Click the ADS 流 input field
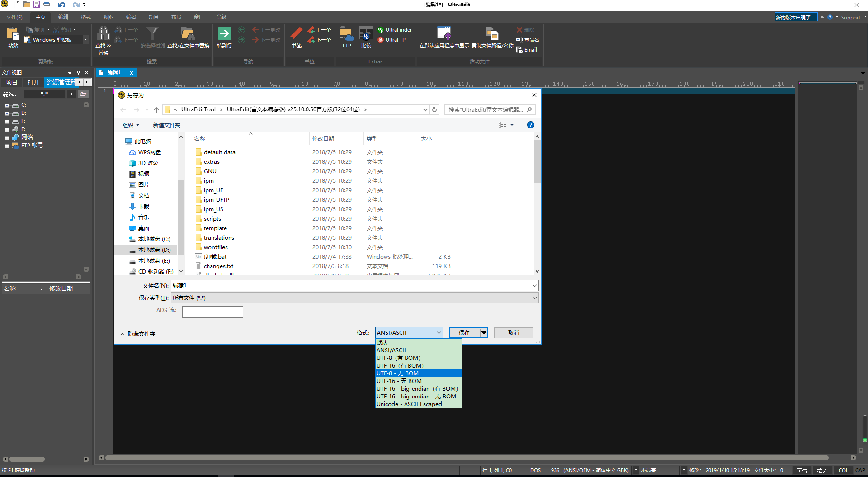This screenshot has height=477, width=868. (212, 312)
